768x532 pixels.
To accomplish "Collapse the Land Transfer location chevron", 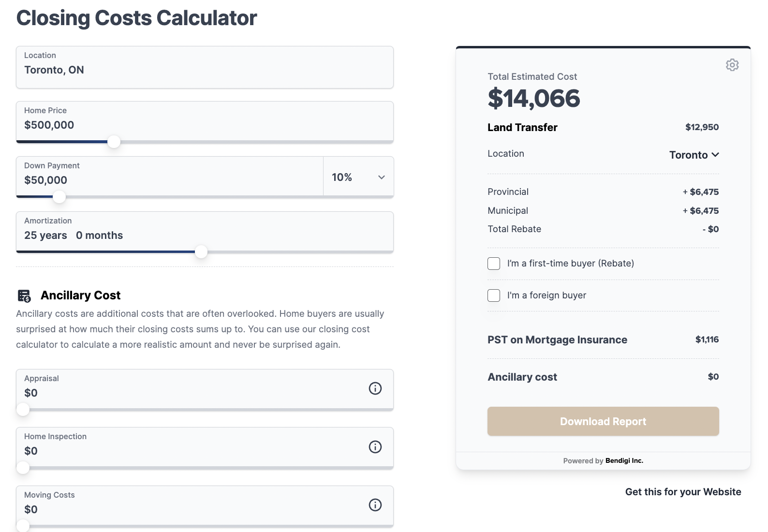I will [716, 155].
